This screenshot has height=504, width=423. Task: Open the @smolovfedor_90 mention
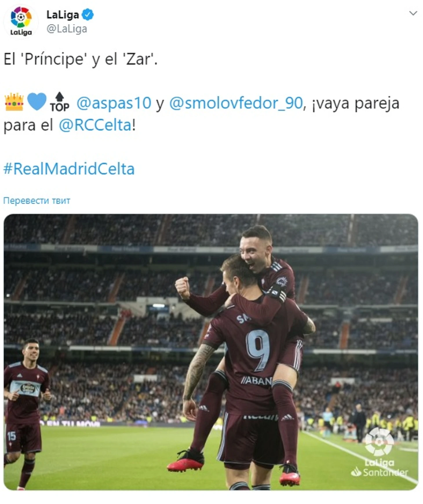236,103
